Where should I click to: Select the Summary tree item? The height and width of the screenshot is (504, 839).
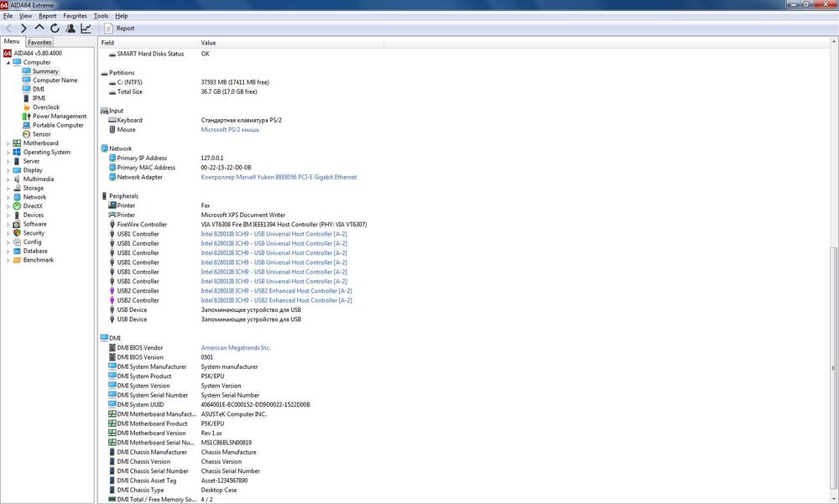(x=45, y=71)
